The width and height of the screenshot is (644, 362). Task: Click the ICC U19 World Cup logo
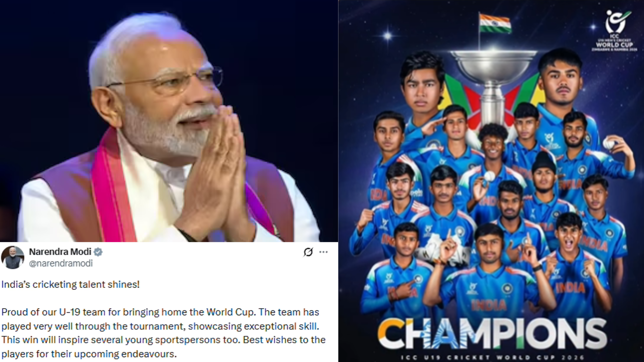click(614, 31)
